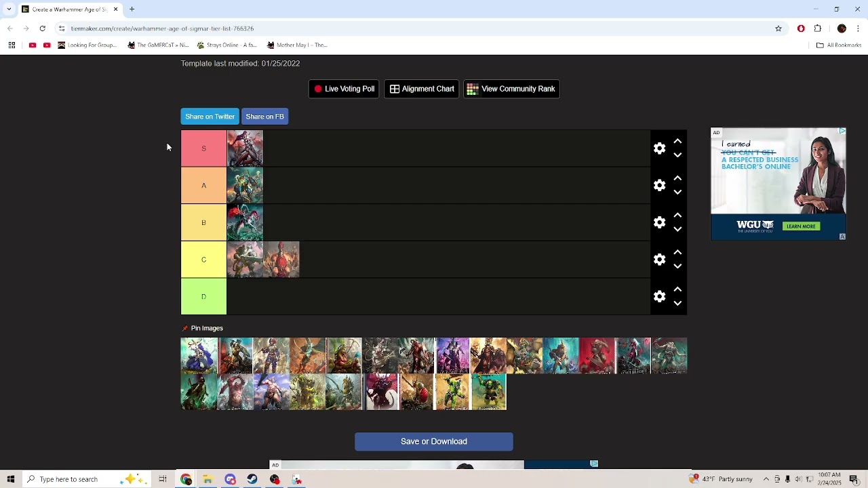The image size is (868, 488).
Task: Move B tier row up with arrow
Action: click(x=677, y=216)
